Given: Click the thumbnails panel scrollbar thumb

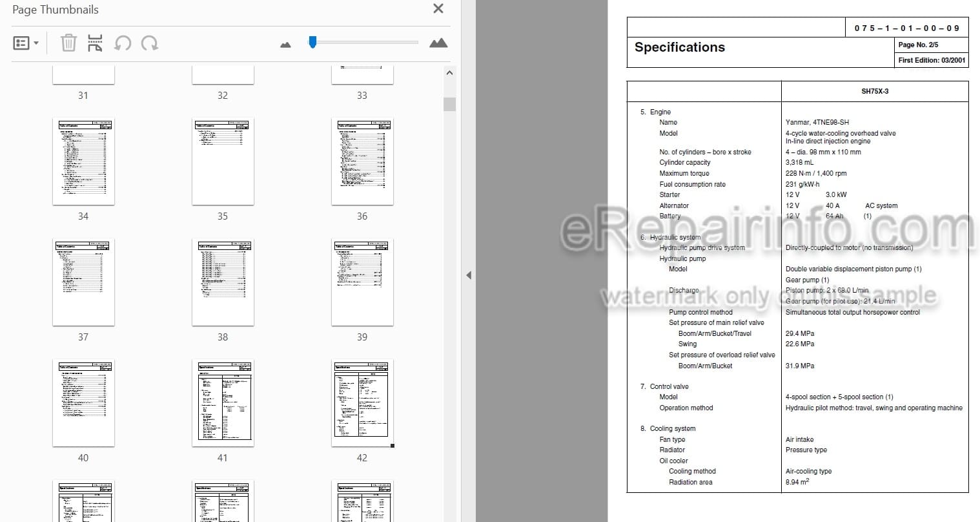Looking at the screenshot, I should point(449,104).
